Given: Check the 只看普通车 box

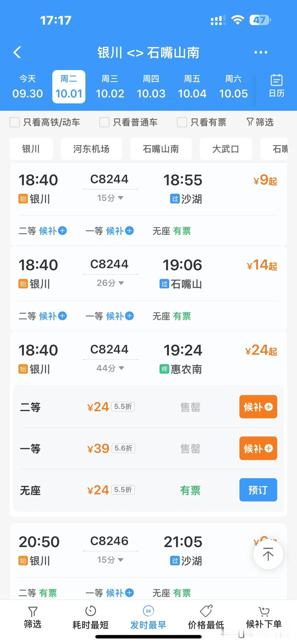Looking at the screenshot, I should (x=104, y=122).
